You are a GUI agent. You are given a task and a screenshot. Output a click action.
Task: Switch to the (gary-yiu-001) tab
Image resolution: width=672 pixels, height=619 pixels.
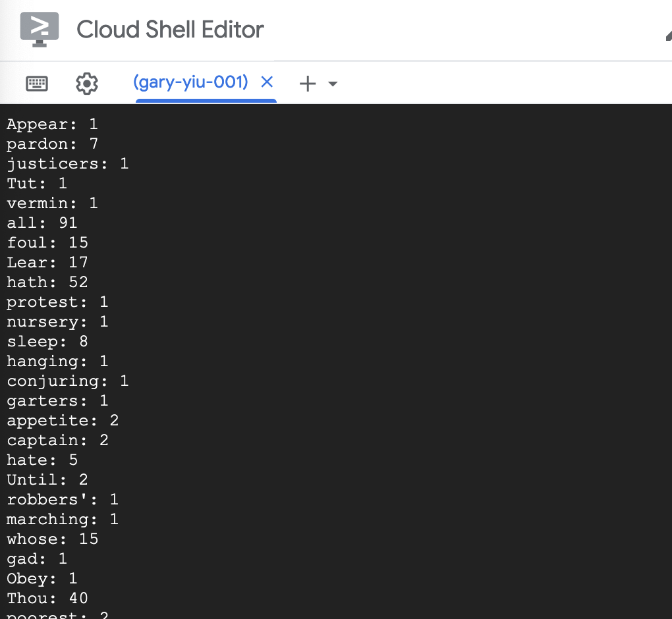pyautogui.click(x=190, y=82)
